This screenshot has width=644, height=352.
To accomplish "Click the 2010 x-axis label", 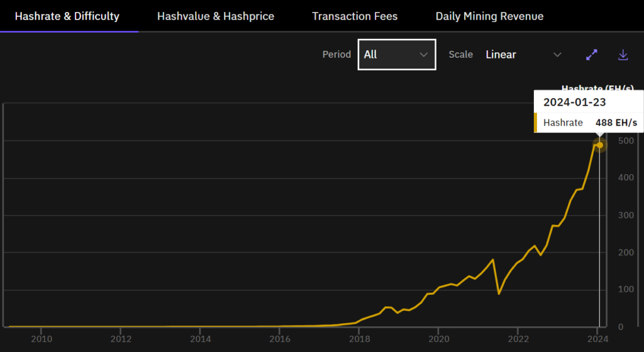I will [42, 339].
